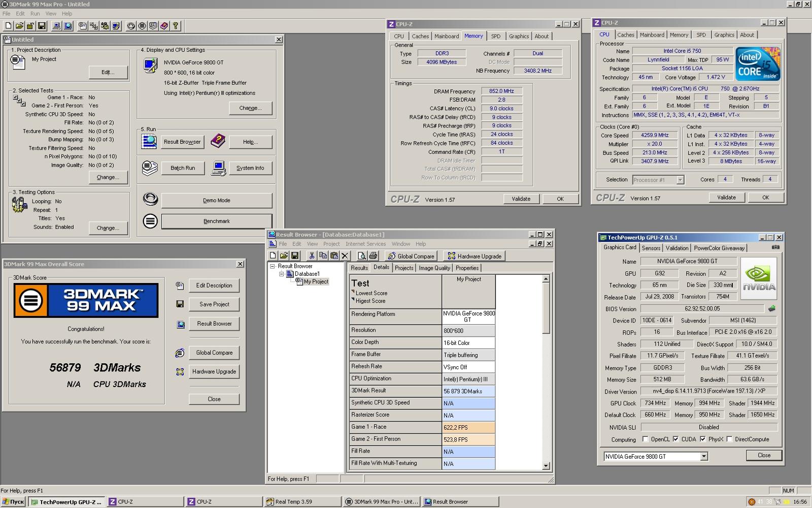Image resolution: width=812 pixels, height=508 pixels.
Task: Switch to the Image Quality tab in Result Browser
Action: coord(434,268)
